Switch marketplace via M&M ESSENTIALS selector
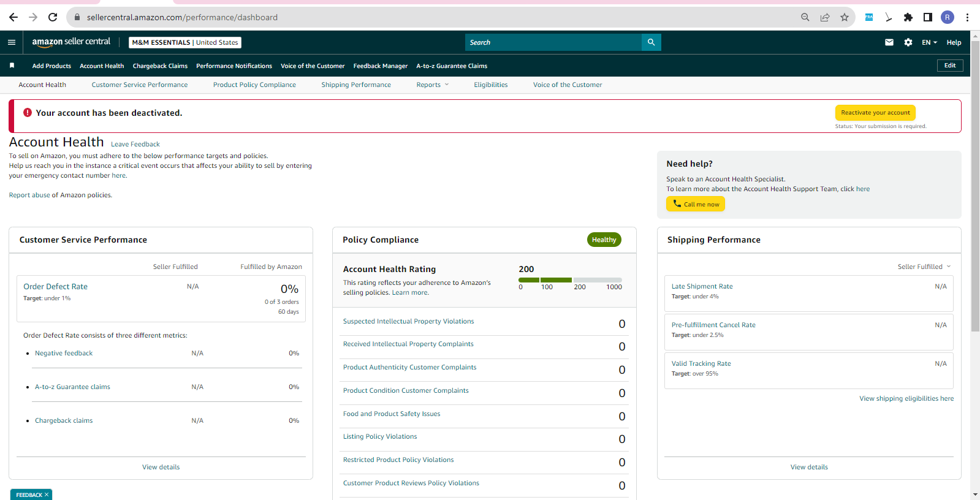 [x=185, y=42]
